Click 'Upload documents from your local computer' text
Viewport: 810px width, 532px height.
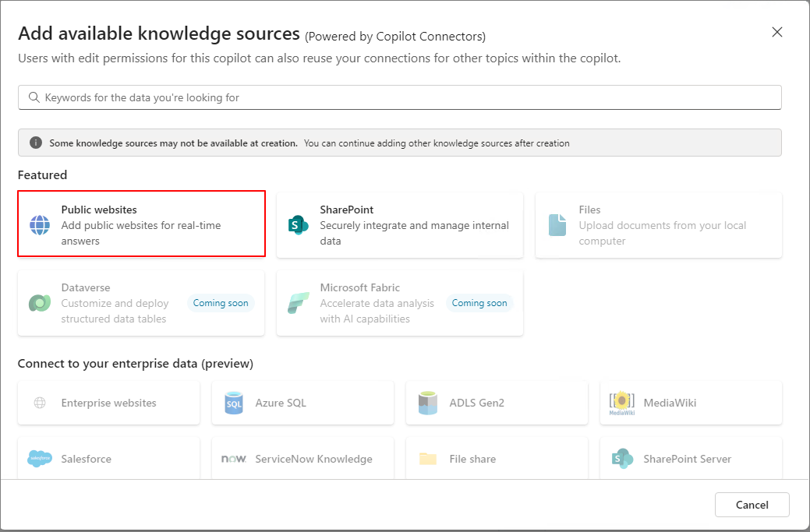click(662, 233)
